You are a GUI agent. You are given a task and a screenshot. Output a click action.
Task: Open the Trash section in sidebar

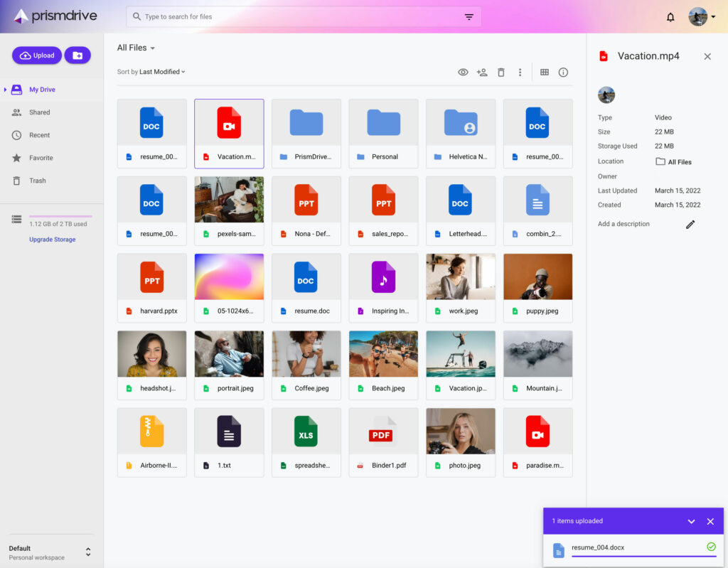tap(36, 181)
